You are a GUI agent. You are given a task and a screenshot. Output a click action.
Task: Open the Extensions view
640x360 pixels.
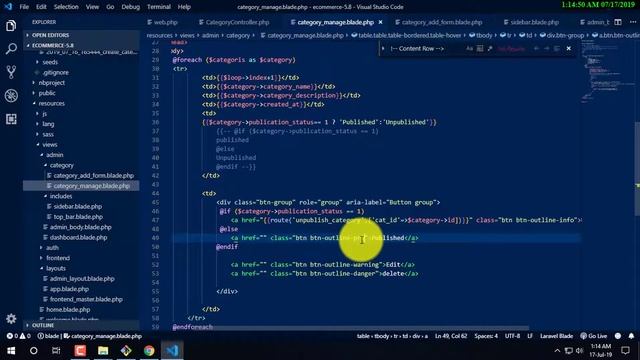pyautogui.click(x=11, y=119)
